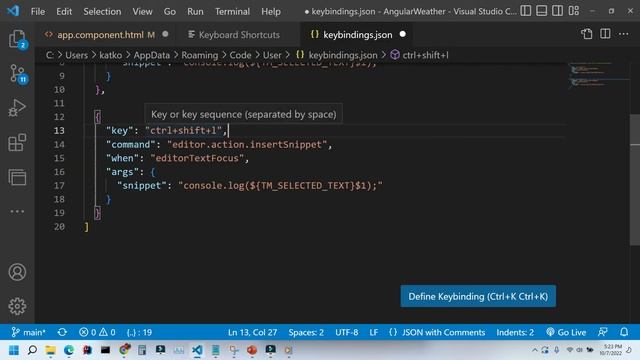Open the Run menu
The height and width of the screenshot is (360, 640).
(x=195, y=11)
